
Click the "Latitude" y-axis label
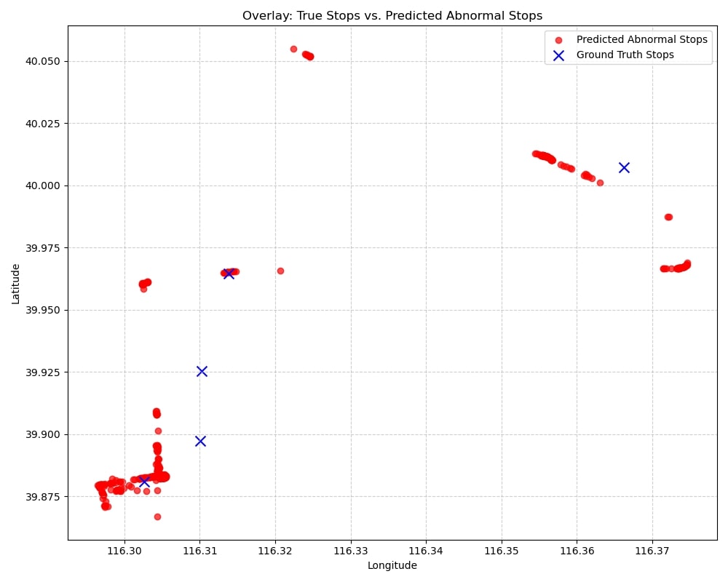16,284
